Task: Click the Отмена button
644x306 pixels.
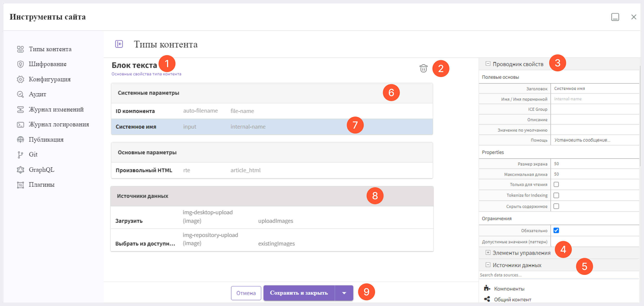Action: click(246, 293)
